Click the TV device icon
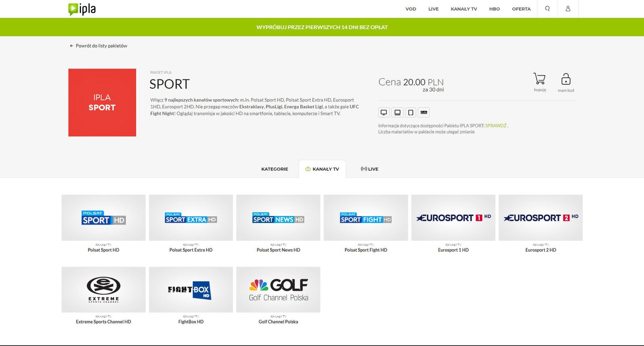The image size is (644, 346). [384, 112]
